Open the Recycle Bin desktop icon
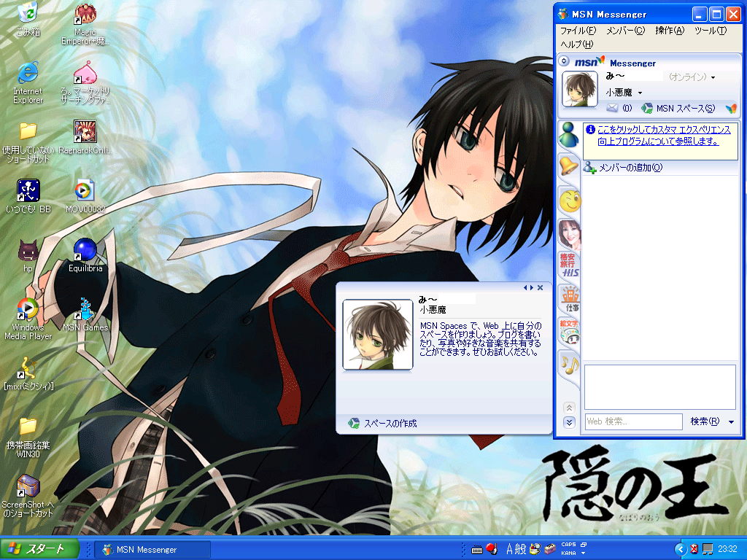This screenshot has height=560, width=747. tap(28, 15)
